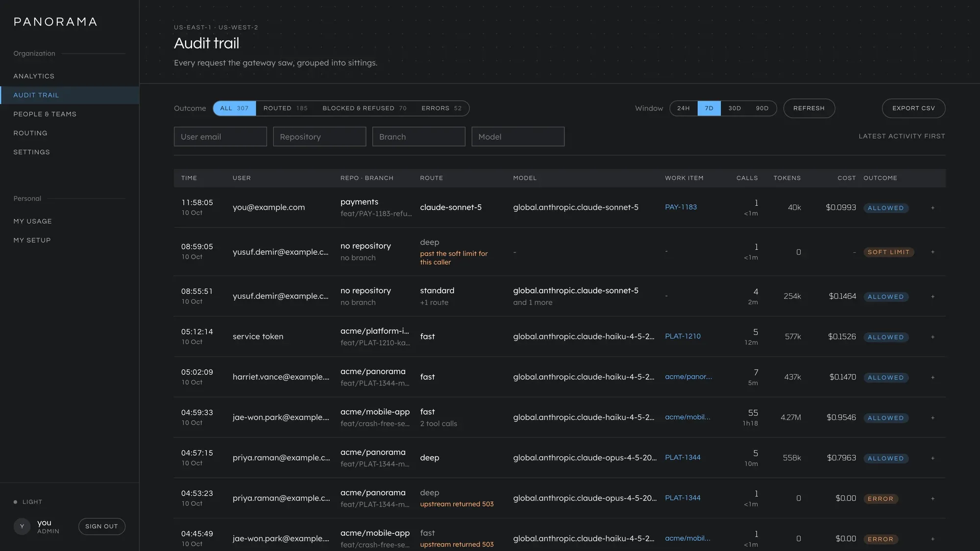Click the Work Item column header
Image resolution: width=980 pixels, height=551 pixels.
684,178
